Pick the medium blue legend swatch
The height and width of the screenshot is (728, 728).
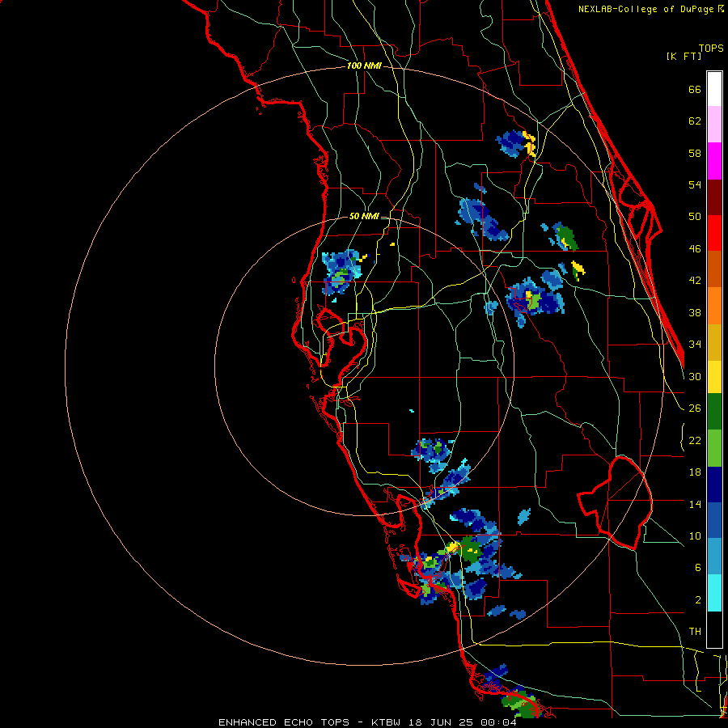coord(714,520)
